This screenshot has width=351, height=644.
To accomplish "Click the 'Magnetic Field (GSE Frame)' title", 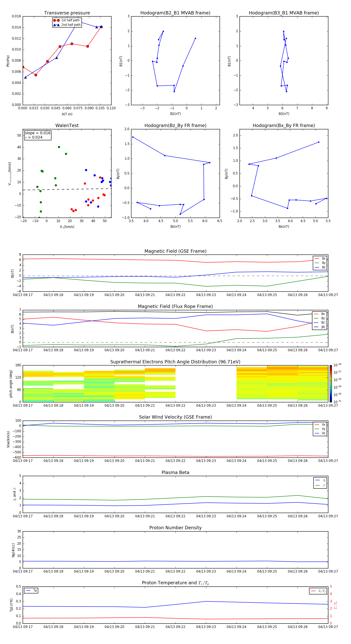I will click(x=175, y=251).
